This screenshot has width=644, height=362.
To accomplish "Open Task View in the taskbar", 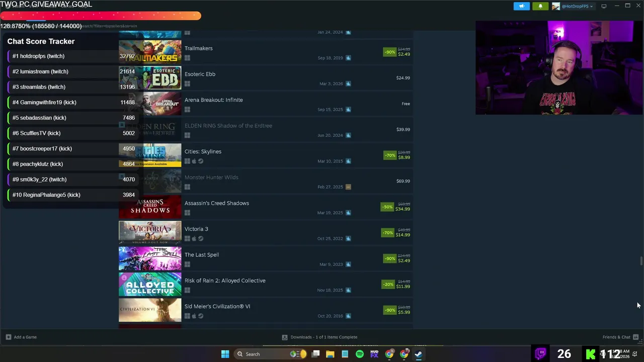I will (x=315, y=354).
